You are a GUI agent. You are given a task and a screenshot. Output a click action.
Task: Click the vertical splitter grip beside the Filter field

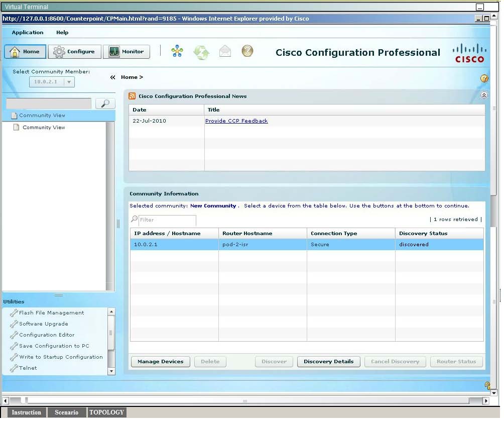point(118,224)
